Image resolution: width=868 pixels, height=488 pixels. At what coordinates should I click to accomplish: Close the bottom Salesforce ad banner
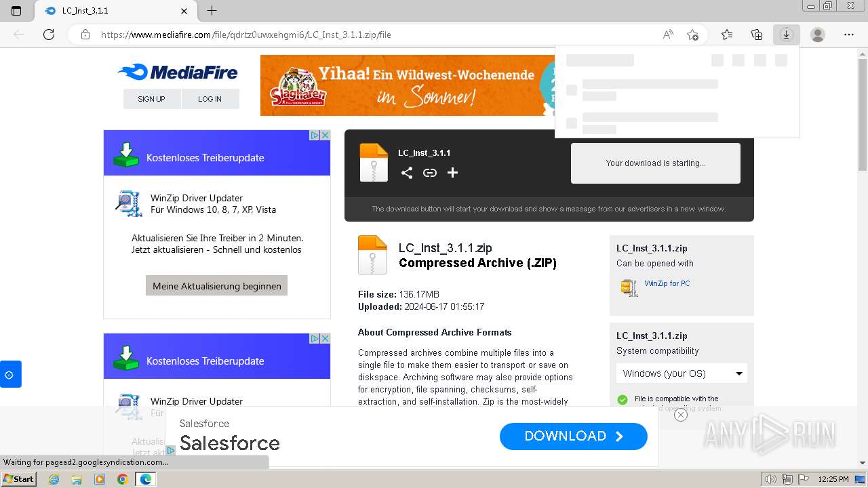(681, 415)
